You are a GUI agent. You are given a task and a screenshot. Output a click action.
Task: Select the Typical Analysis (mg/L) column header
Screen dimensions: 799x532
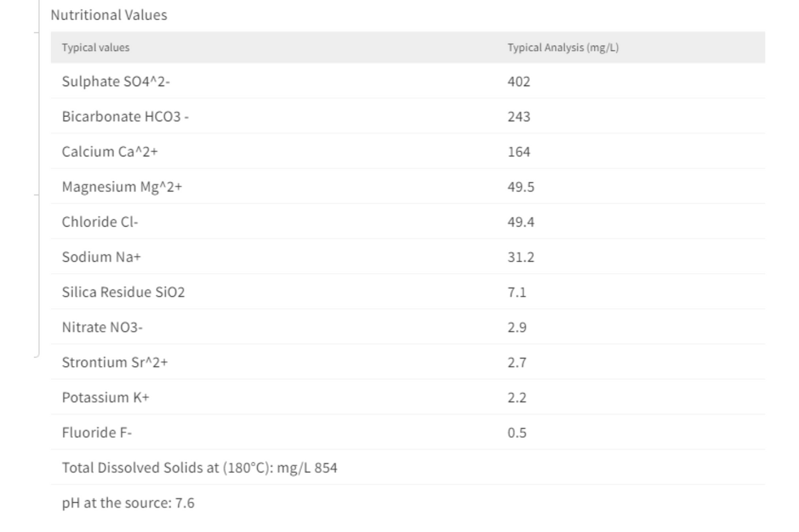coord(563,47)
